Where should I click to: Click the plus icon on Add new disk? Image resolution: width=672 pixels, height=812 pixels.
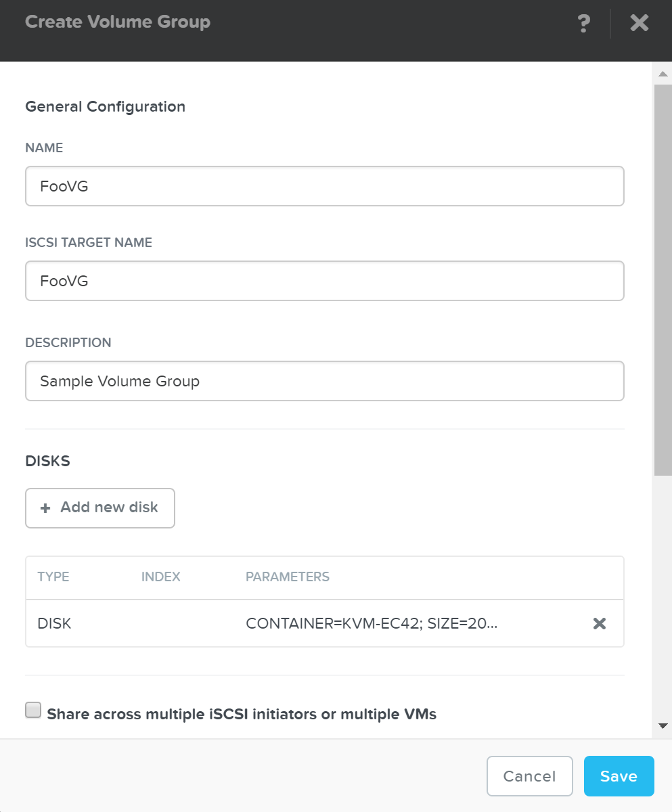coord(45,507)
